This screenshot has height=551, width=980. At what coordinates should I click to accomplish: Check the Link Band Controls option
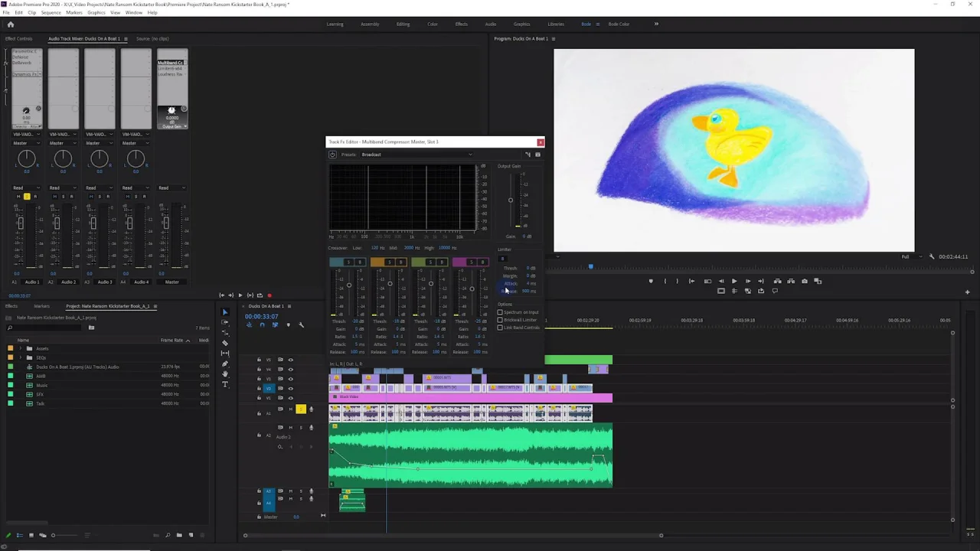click(500, 328)
